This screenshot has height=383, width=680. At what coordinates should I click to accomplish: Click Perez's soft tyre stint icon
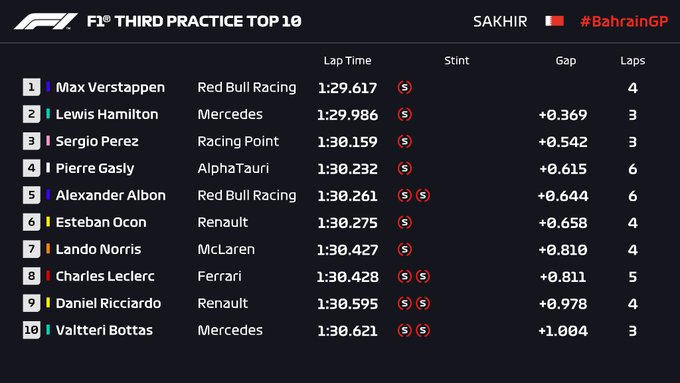[405, 141]
